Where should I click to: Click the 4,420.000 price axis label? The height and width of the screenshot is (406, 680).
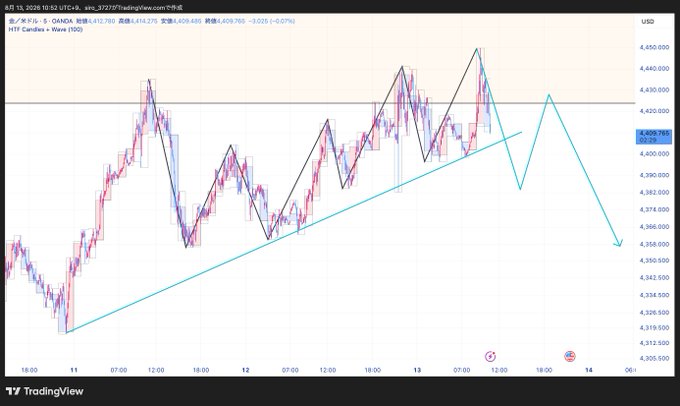[654, 111]
